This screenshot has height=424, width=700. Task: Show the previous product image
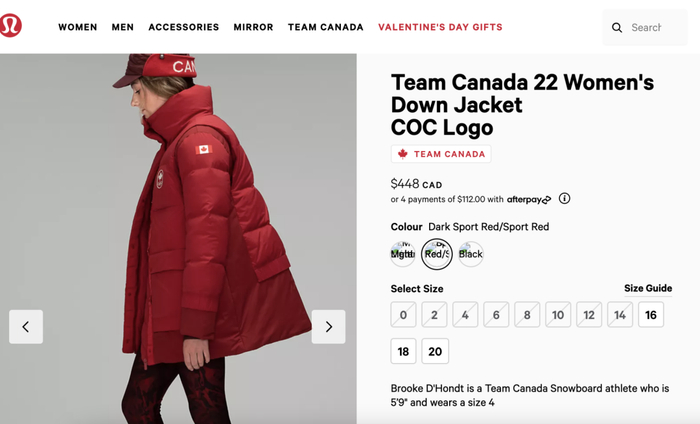tap(26, 327)
